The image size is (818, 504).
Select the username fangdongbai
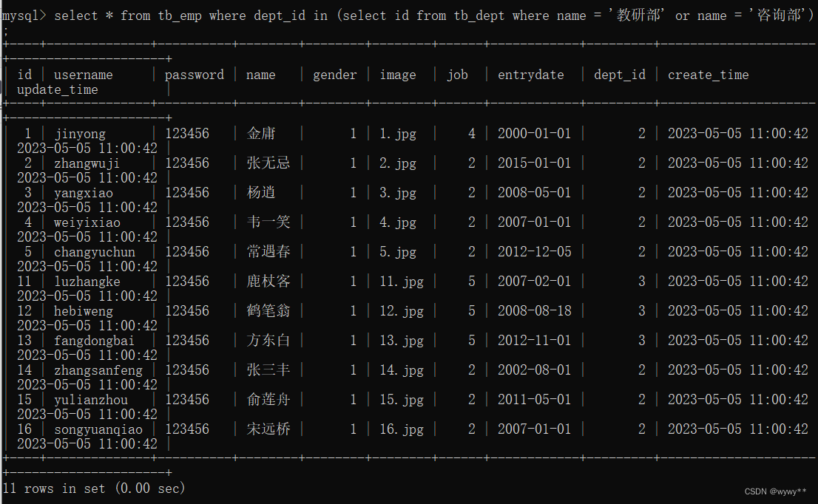pos(94,341)
